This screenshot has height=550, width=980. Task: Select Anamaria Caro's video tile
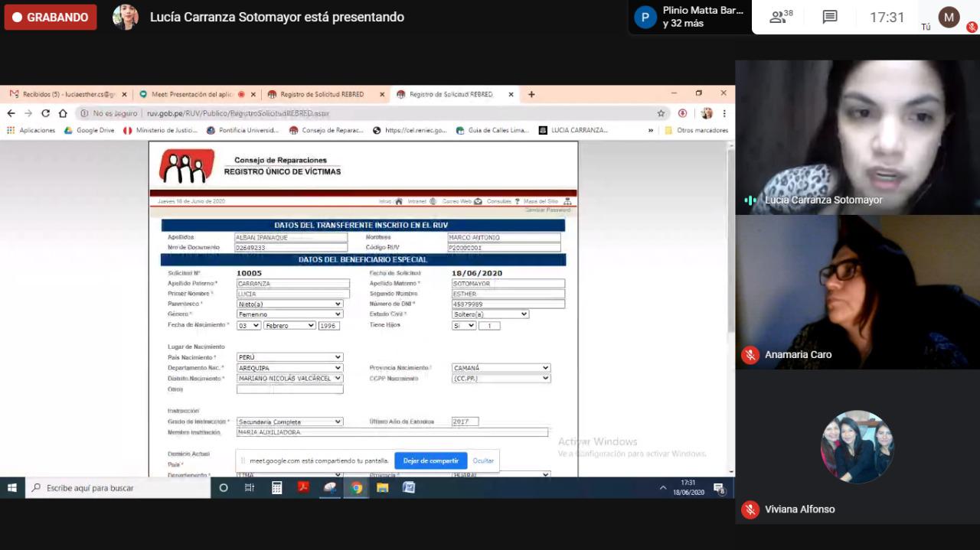pyautogui.click(x=857, y=292)
